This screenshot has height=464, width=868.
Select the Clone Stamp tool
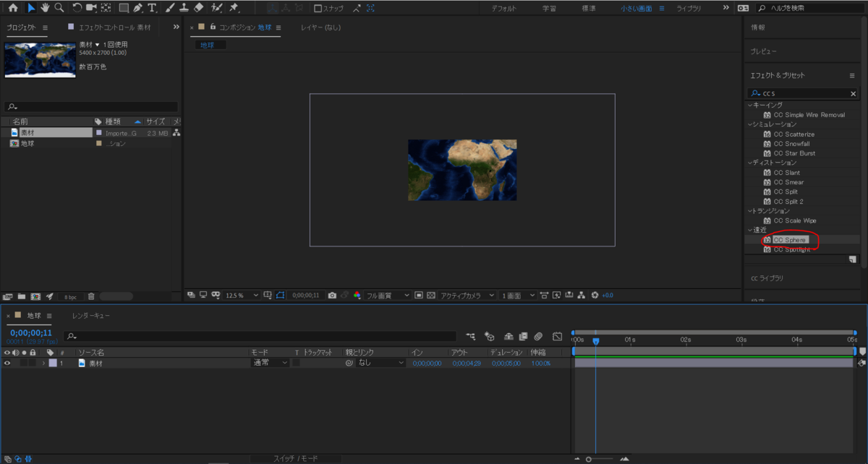click(x=184, y=8)
